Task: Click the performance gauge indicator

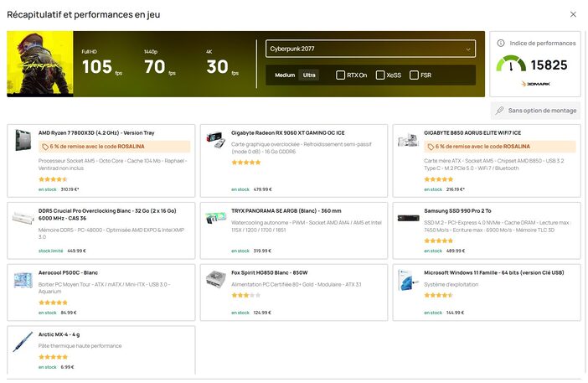Action: click(x=511, y=64)
